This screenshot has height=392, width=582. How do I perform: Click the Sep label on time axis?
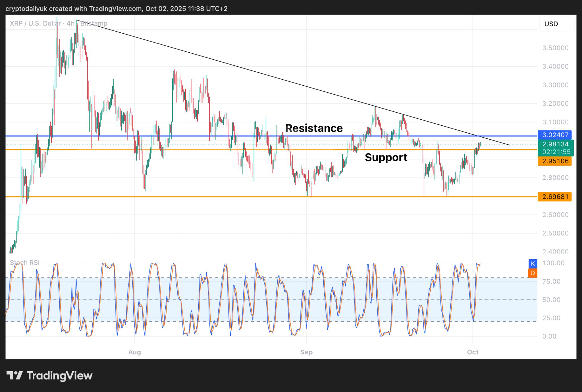click(x=306, y=352)
